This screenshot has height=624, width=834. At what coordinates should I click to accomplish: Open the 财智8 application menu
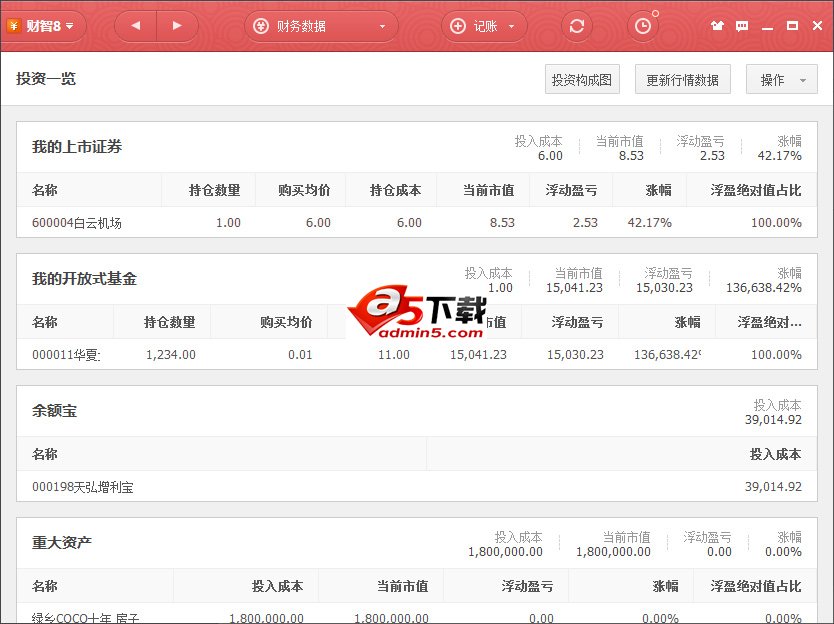pos(43,26)
